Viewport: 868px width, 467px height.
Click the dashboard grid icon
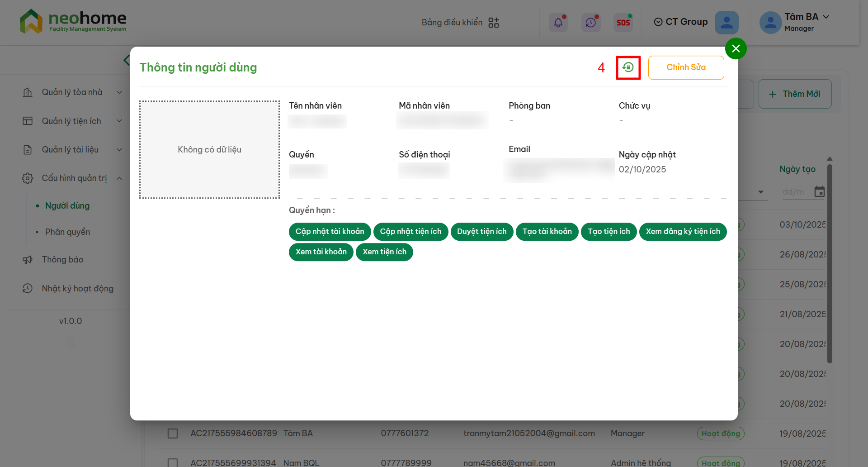click(494, 23)
